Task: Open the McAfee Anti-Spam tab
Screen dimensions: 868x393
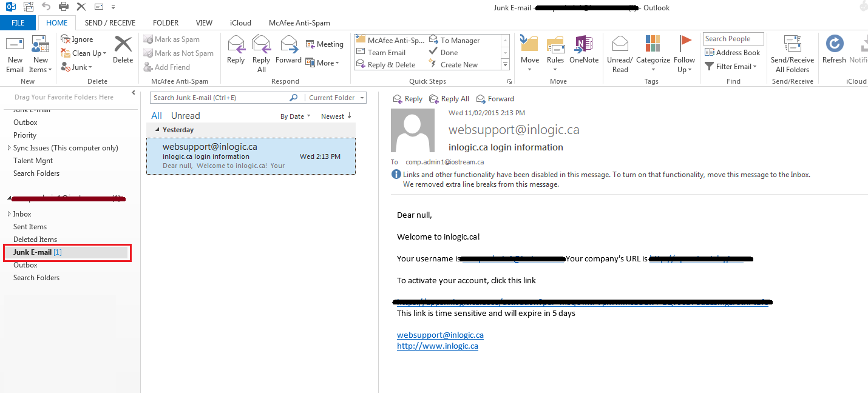Action: [299, 23]
